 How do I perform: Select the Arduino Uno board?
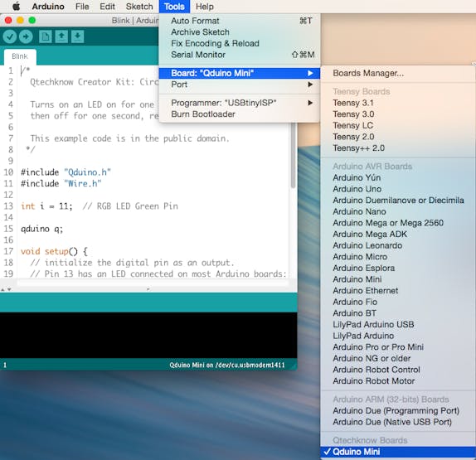(x=398, y=189)
